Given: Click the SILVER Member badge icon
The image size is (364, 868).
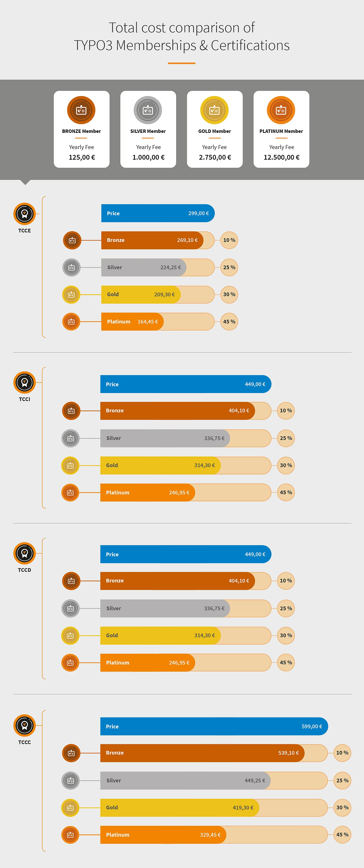Looking at the screenshot, I should [x=148, y=110].
